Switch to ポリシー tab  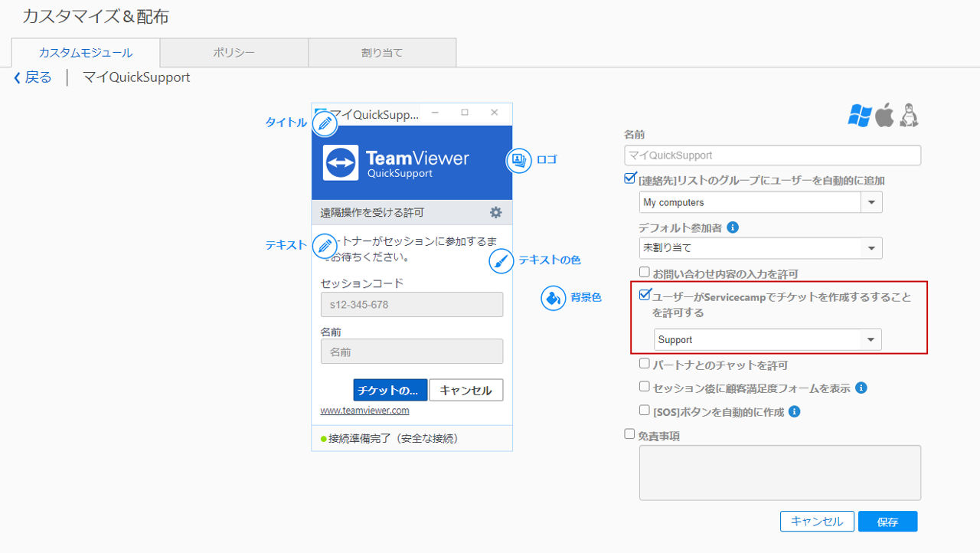(234, 53)
